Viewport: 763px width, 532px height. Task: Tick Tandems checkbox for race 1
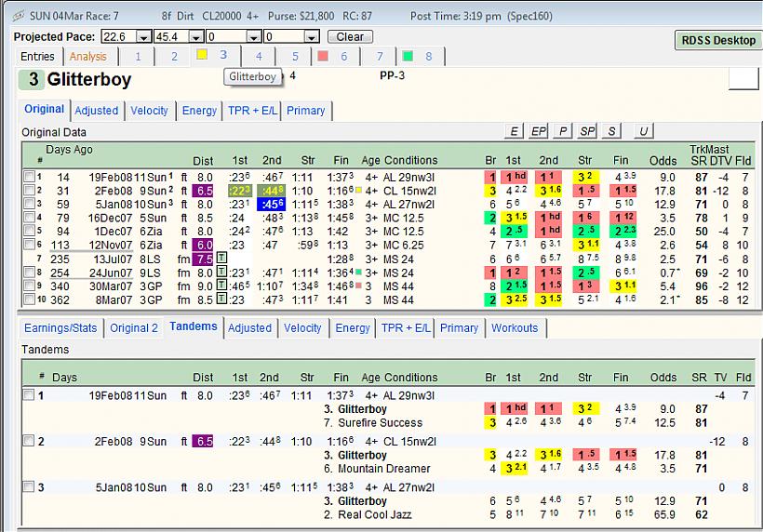click(29, 395)
